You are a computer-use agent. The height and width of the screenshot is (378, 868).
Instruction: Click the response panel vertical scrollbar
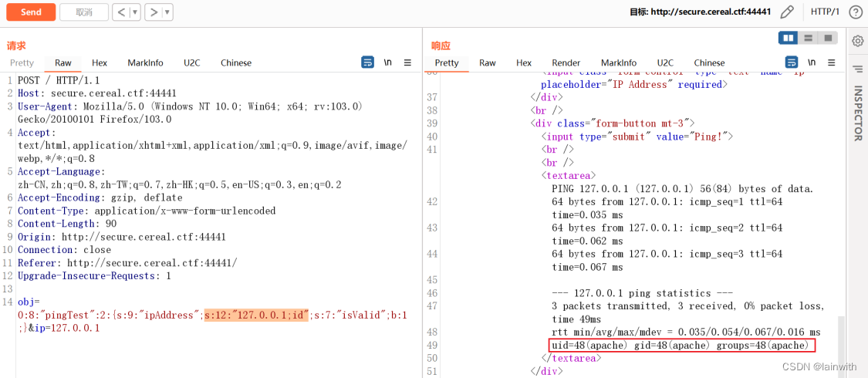tap(843, 339)
